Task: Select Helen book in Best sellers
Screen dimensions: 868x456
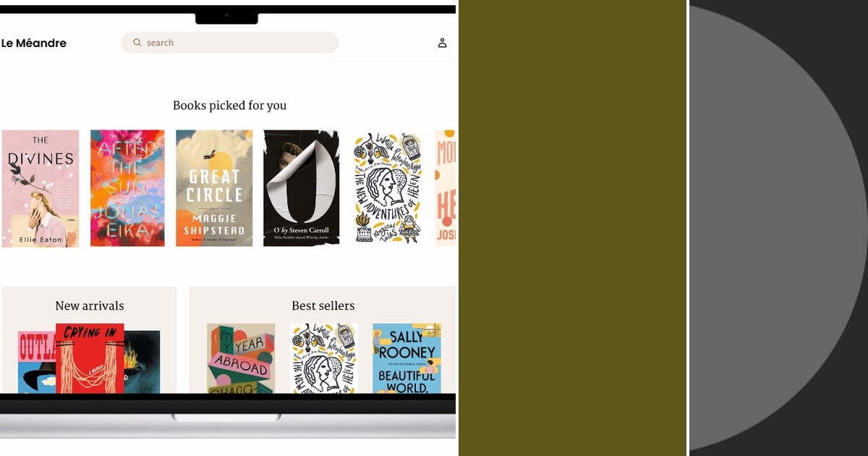Action: [323, 358]
